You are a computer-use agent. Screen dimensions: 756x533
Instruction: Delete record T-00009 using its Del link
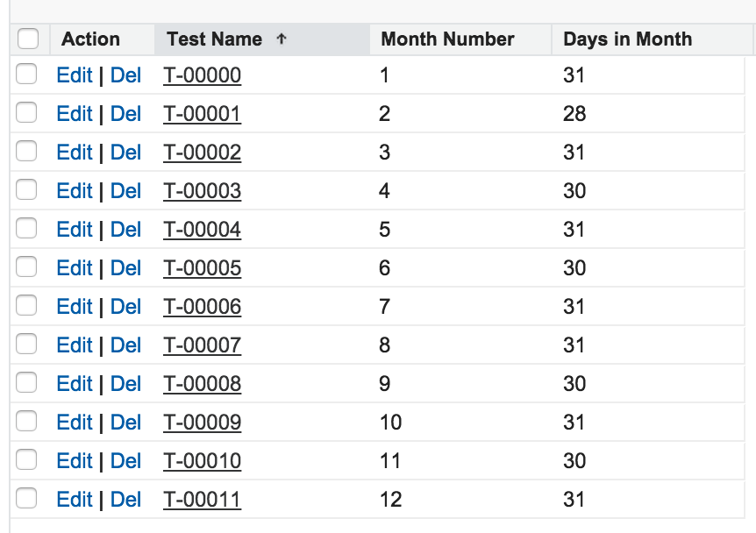coord(125,422)
